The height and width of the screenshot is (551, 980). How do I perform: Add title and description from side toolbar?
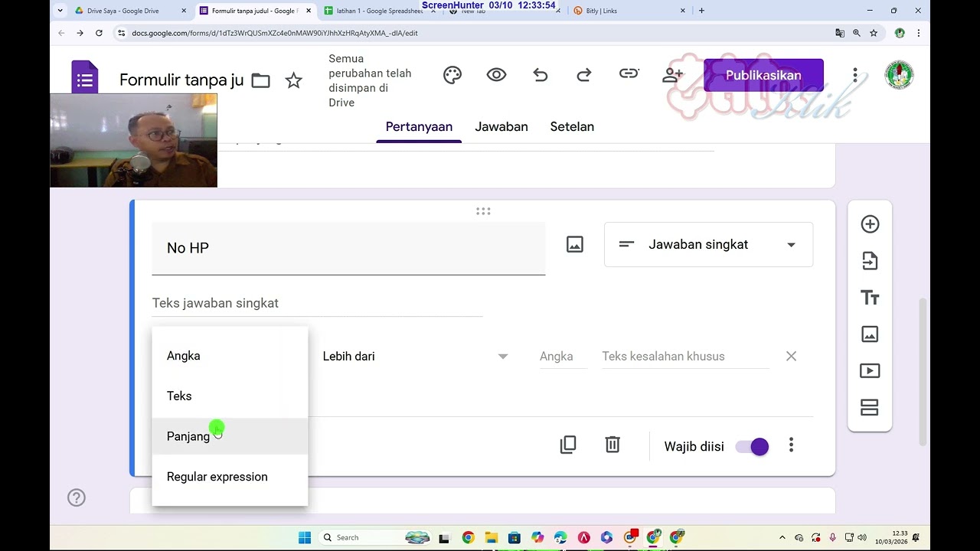click(x=870, y=298)
